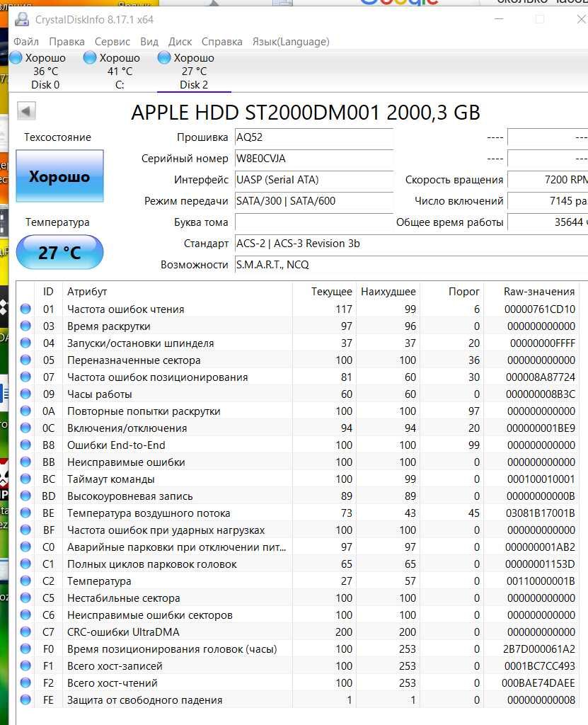Viewport: 588px width, 725px height.
Task: Open the Файл menu
Action: click(26, 42)
